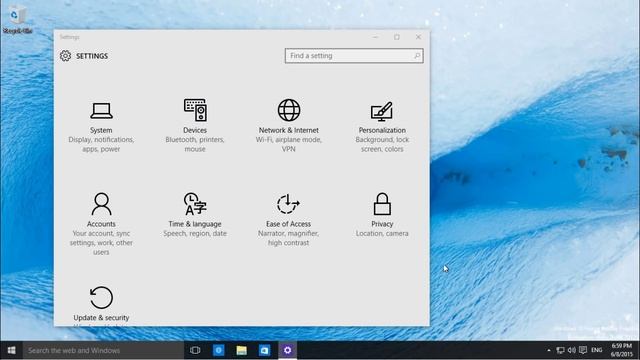Open the Accounts person icon
This screenshot has height=360, width=640.
click(101, 204)
